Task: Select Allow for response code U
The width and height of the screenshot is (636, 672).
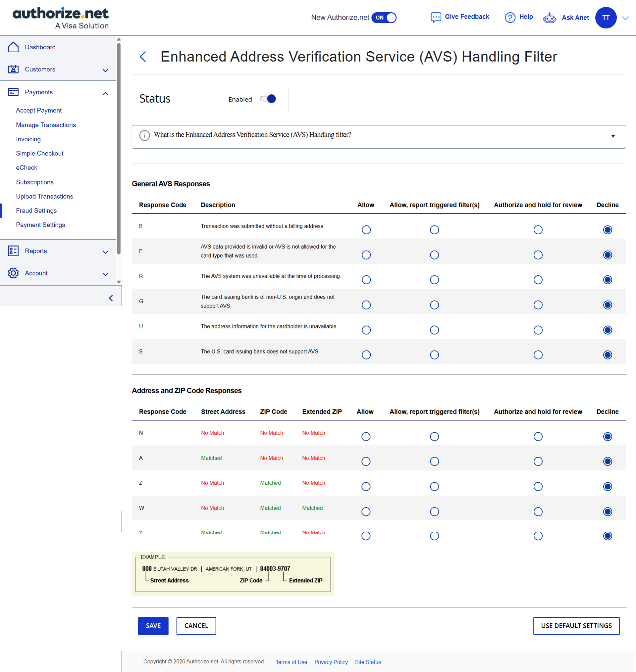Action: (x=366, y=330)
